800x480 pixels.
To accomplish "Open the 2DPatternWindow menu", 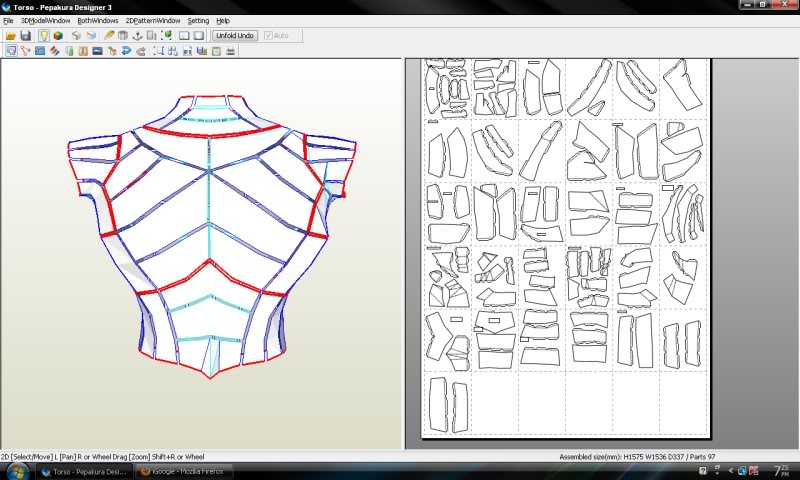I will [153, 21].
